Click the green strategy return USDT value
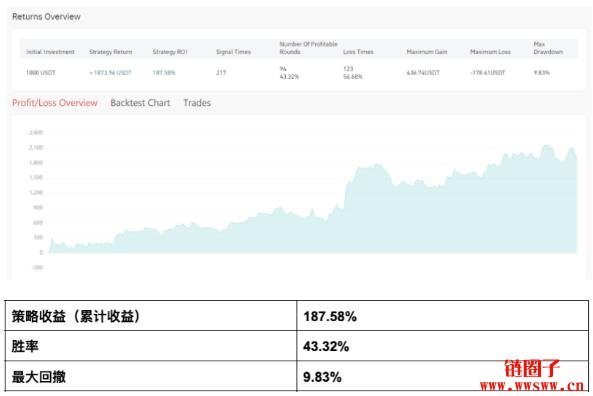This screenshot has width=593, height=396. (x=110, y=73)
